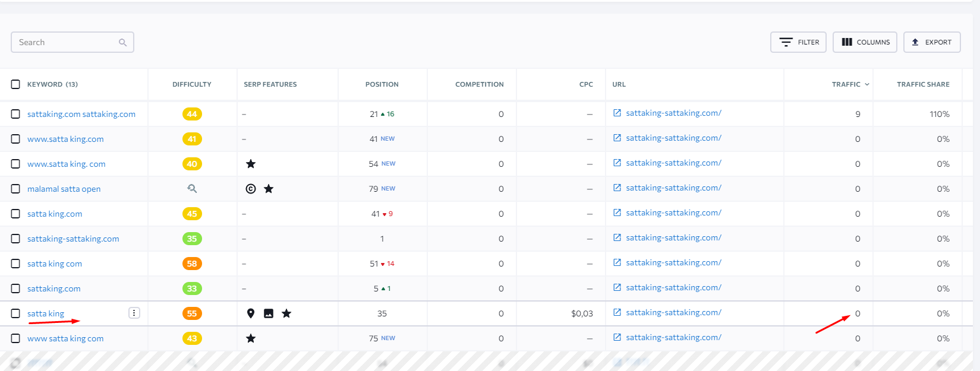Open the Columns selector
Image resolution: width=980 pixels, height=371 pixels.
(x=865, y=42)
